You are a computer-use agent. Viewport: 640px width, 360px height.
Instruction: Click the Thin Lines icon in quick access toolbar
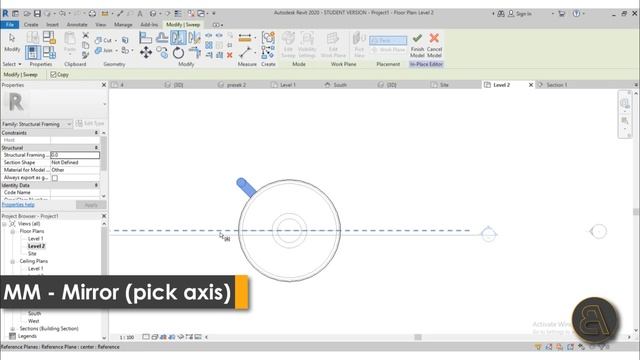(178, 13)
